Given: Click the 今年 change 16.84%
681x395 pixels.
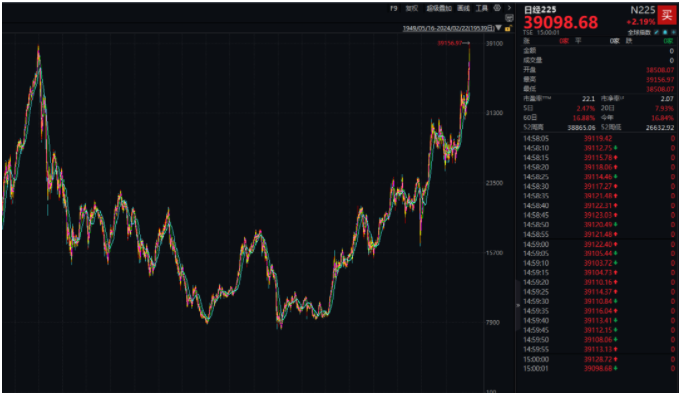Looking at the screenshot, I should (x=663, y=118).
